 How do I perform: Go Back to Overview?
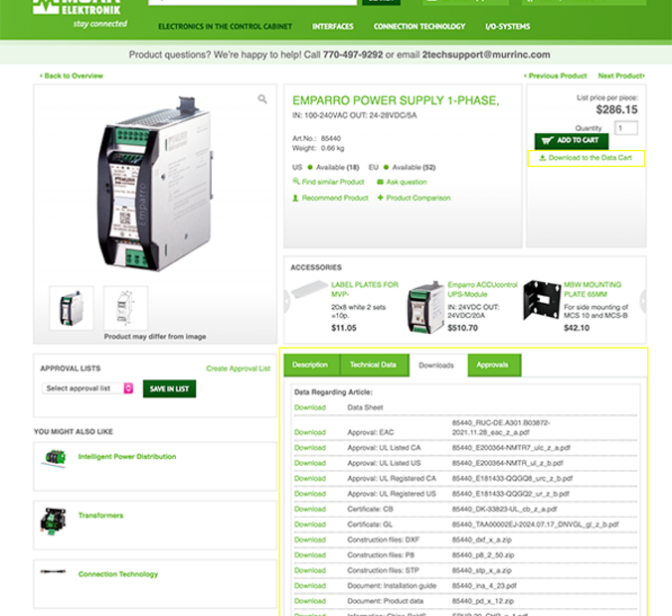(72, 76)
